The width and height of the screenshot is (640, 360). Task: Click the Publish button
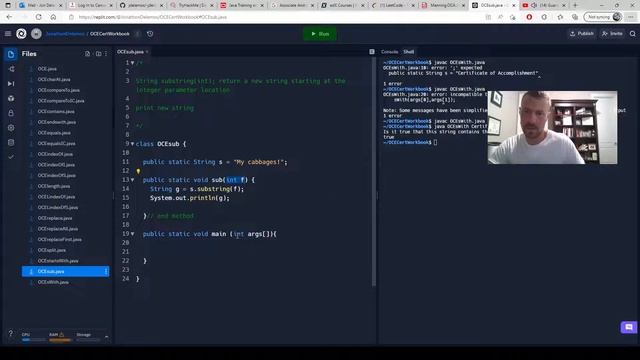[x=582, y=33]
